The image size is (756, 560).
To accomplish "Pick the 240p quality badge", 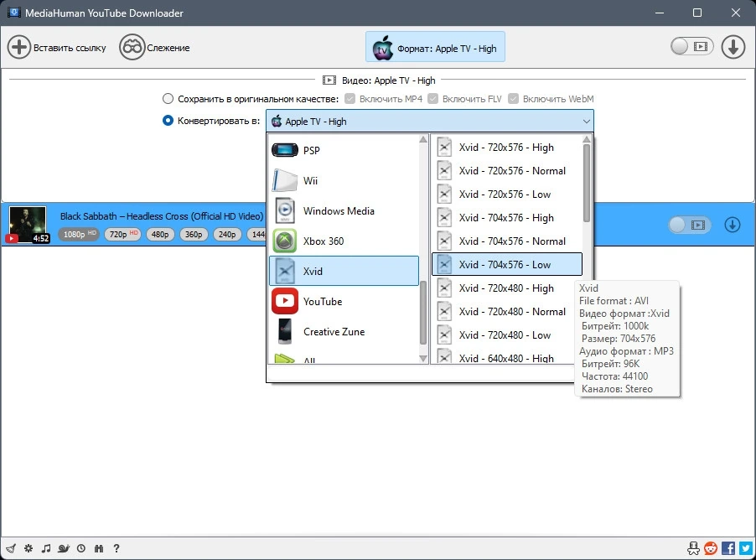I will click(227, 235).
